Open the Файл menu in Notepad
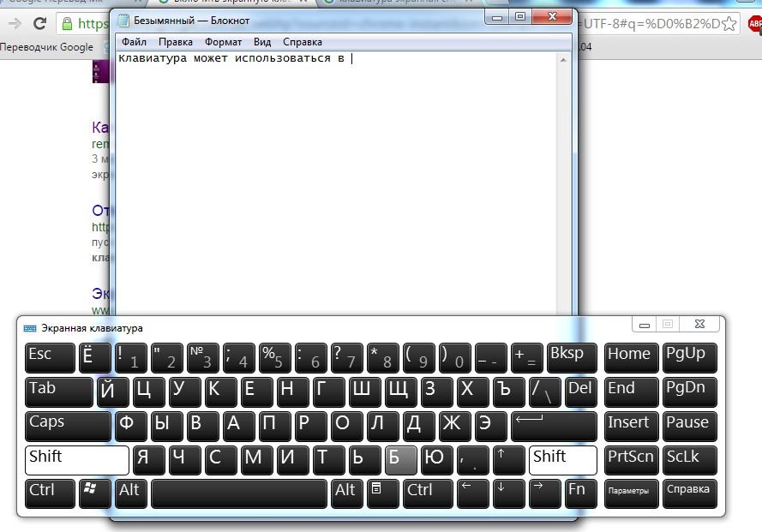 point(134,41)
